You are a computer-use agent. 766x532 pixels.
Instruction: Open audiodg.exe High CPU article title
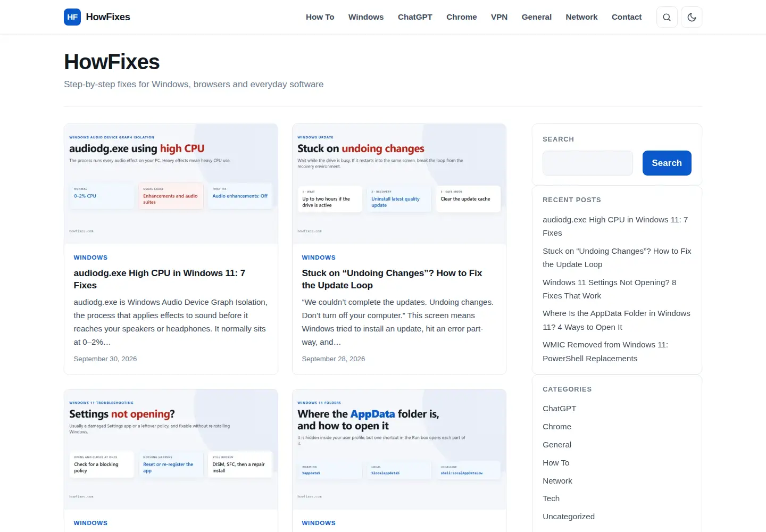coord(160,279)
